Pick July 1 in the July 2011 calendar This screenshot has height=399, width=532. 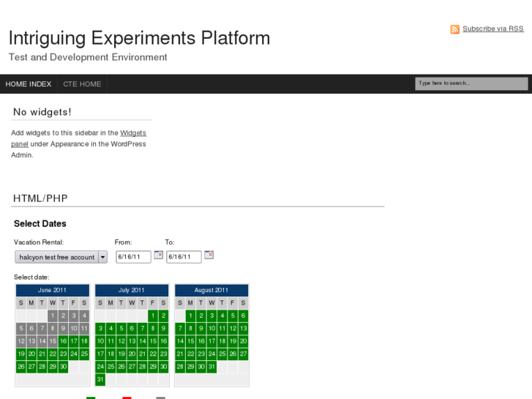153,316
